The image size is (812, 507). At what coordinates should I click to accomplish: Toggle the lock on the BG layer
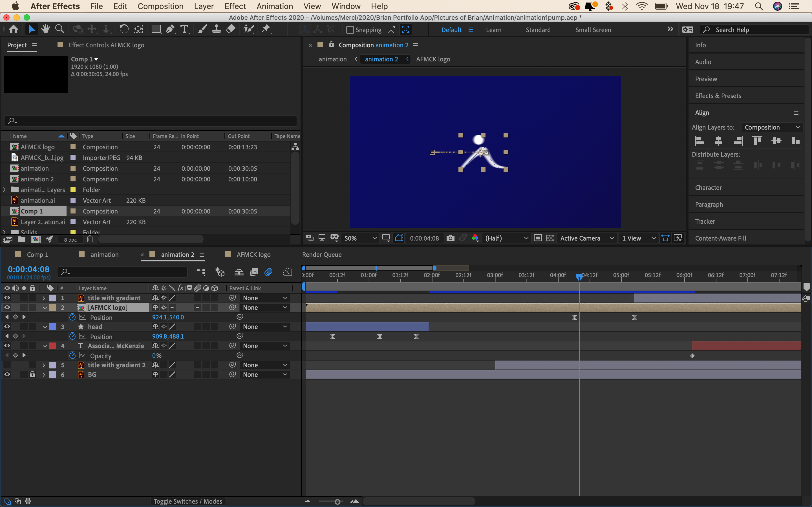click(32, 375)
